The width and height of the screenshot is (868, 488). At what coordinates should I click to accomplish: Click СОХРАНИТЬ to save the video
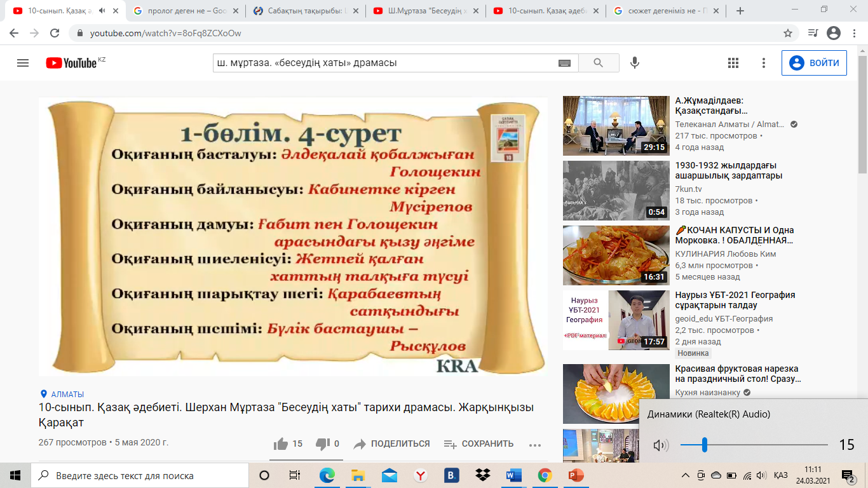[x=479, y=444]
